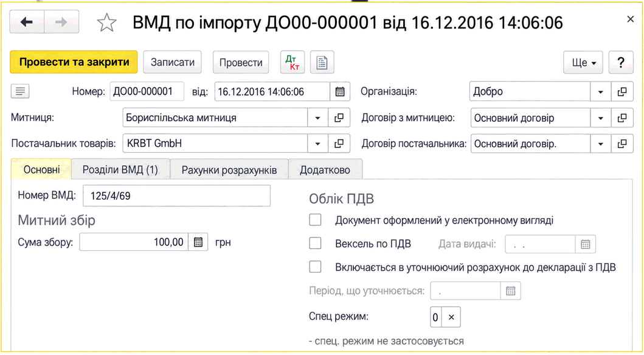Open the comment lines icon beside Номер
644x355 pixels.
[20, 91]
